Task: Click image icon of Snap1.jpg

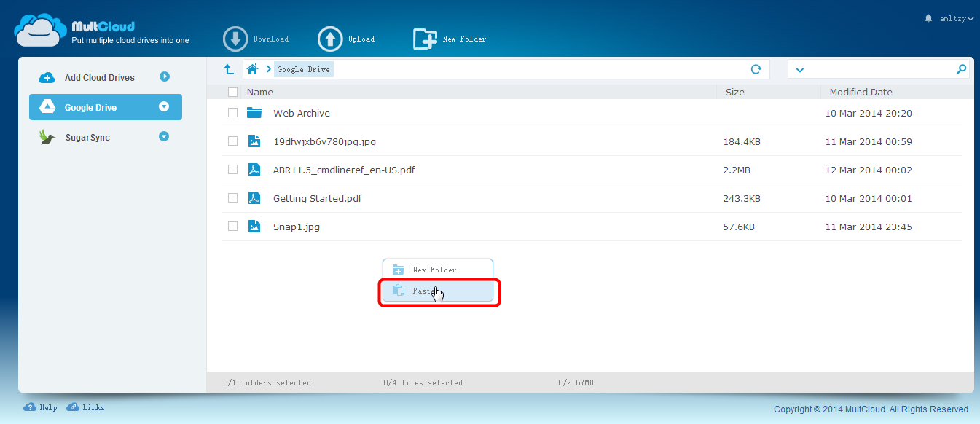Action: (x=254, y=227)
